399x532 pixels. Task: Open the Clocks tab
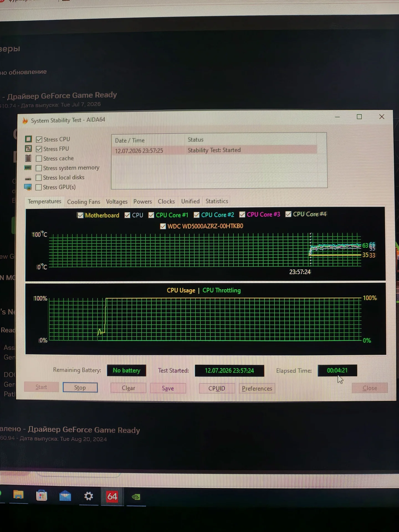[x=166, y=201]
